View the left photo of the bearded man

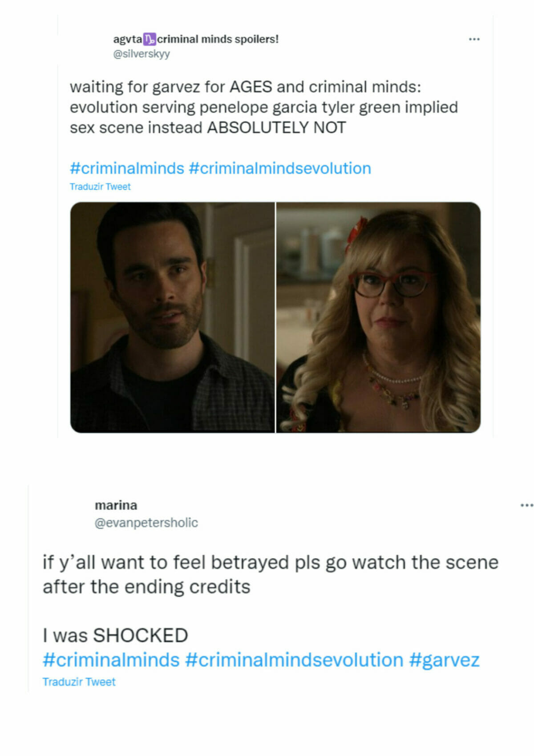click(172, 317)
